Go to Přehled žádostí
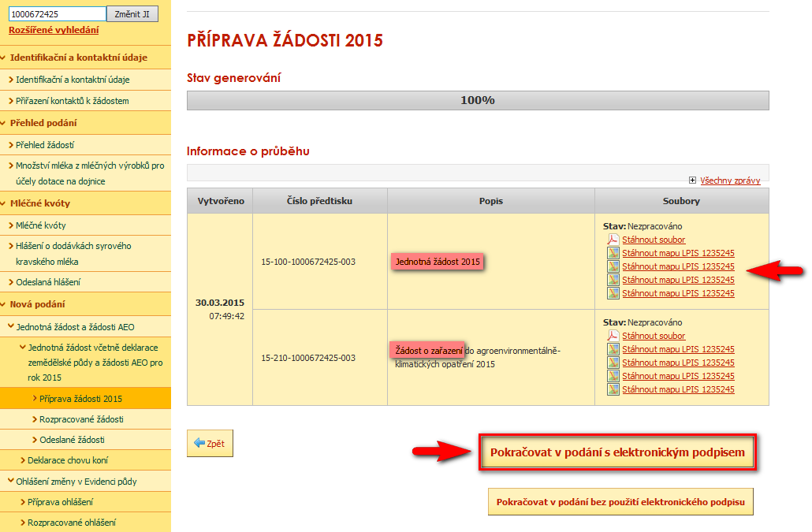Screen dimensions: 812x532 pos(45,145)
